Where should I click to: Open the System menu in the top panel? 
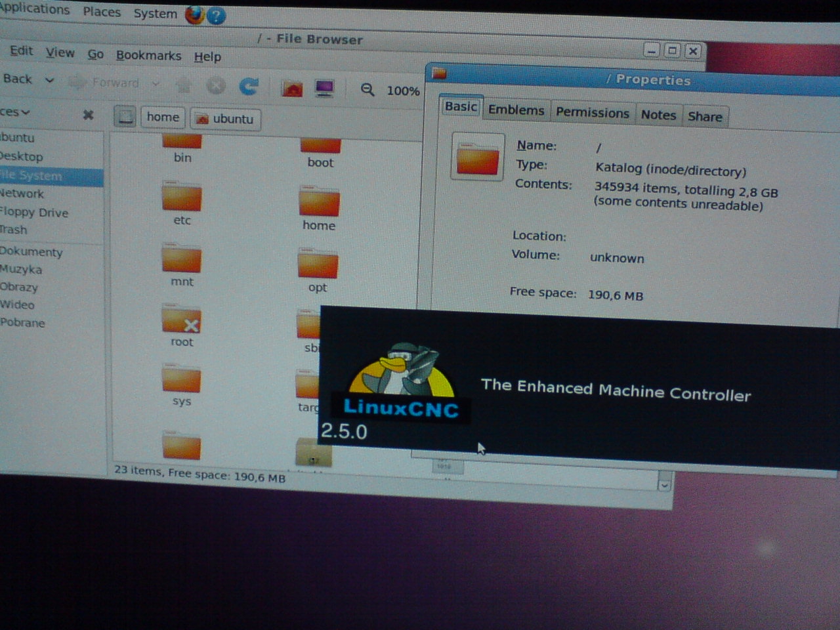click(x=156, y=14)
